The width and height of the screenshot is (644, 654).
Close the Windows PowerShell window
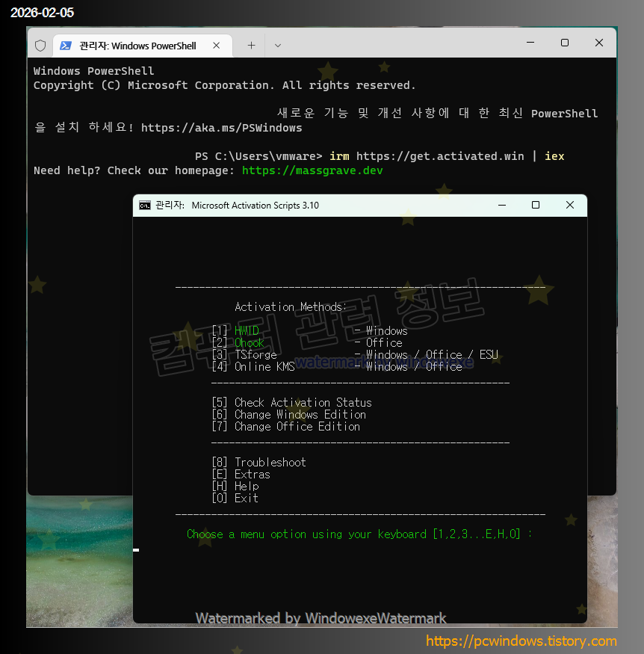pos(599,43)
